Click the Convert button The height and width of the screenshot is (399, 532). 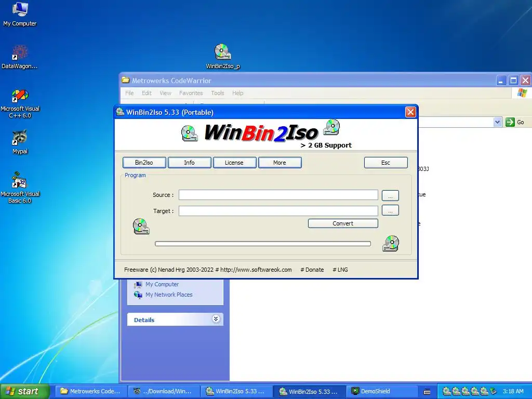pyautogui.click(x=343, y=223)
